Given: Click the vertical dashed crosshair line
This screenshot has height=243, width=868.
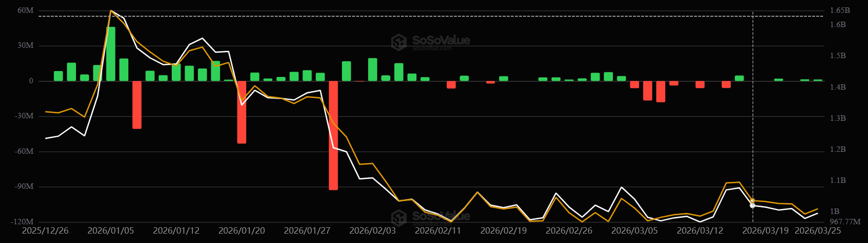Looking at the screenshot, I should click(x=753, y=123).
